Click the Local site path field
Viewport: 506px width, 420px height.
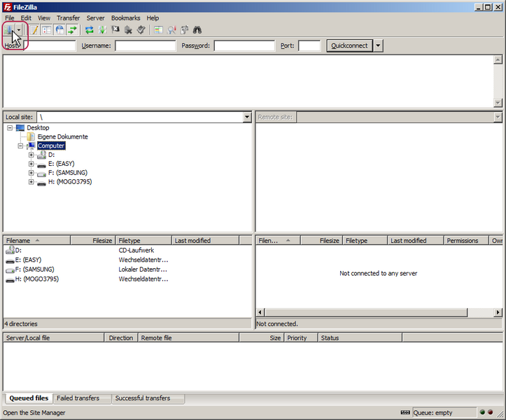[x=140, y=117]
